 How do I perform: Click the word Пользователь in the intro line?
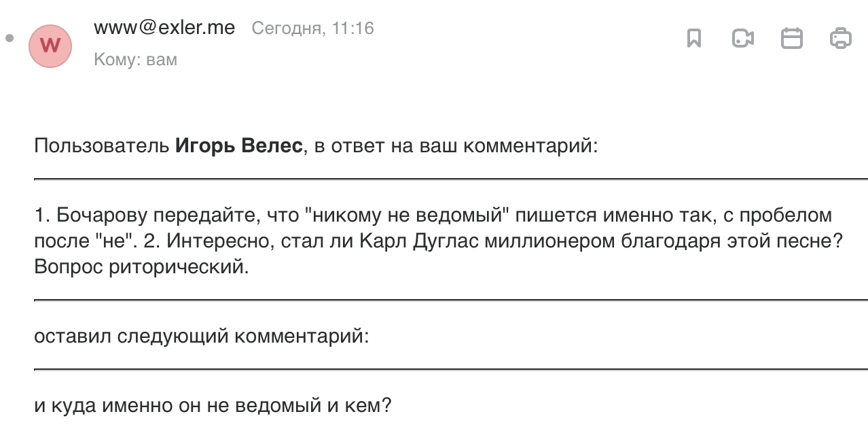[x=101, y=146]
